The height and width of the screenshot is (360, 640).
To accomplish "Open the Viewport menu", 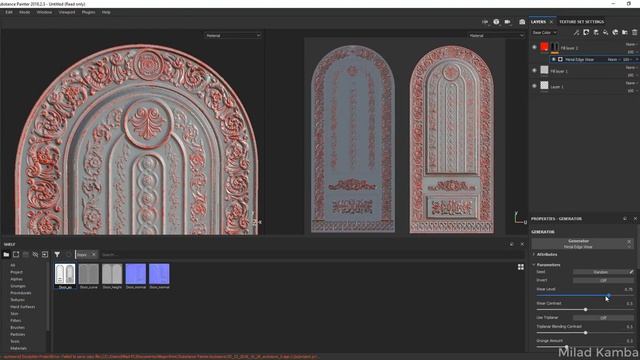I will [x=67, y=12].
